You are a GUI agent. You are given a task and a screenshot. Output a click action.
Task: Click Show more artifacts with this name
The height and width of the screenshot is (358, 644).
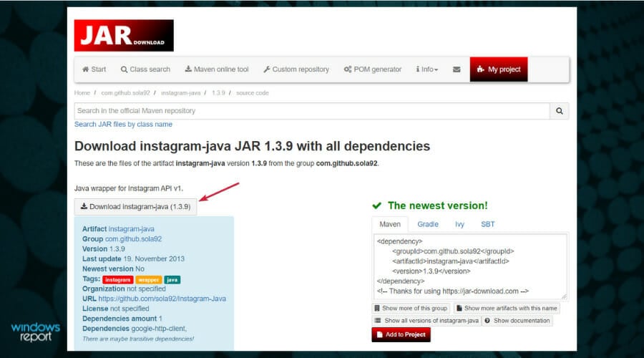click(x=507, y=309)
